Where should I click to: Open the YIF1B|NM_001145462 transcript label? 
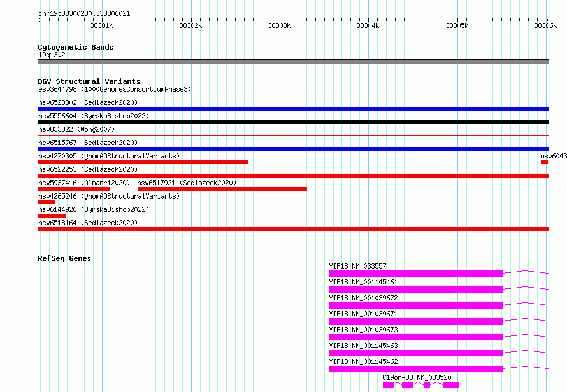pos(363,361)
